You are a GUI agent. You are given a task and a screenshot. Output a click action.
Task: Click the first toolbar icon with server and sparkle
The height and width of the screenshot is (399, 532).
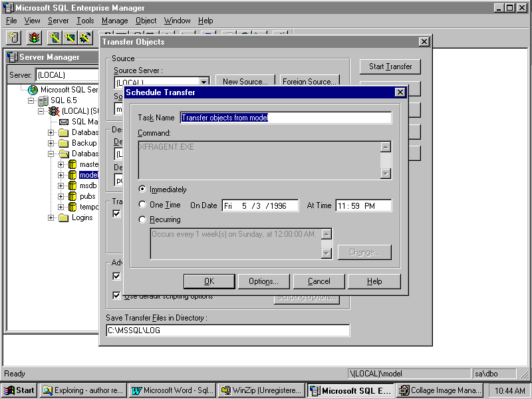tap(13, 38)
